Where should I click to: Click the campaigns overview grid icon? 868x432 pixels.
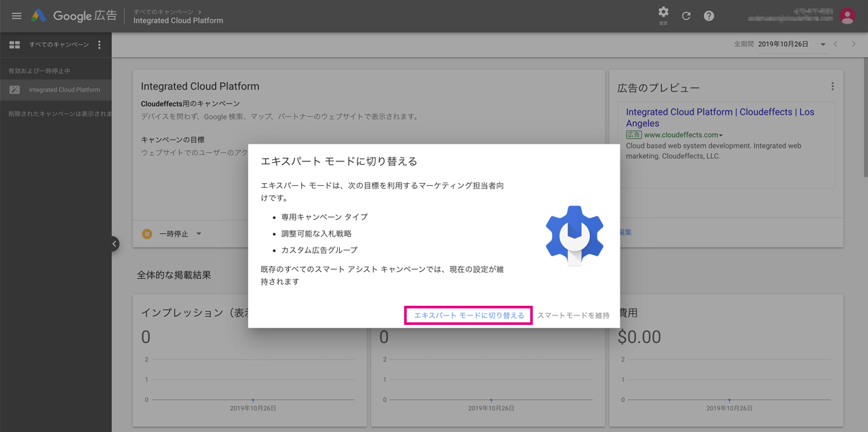[14, 45]
